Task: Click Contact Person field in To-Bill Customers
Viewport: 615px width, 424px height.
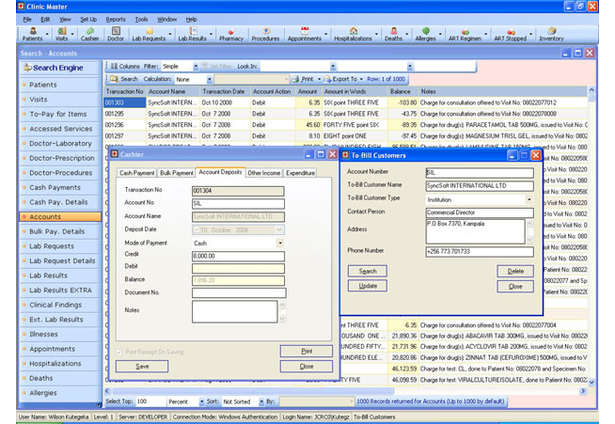Action: coord(480,213)
